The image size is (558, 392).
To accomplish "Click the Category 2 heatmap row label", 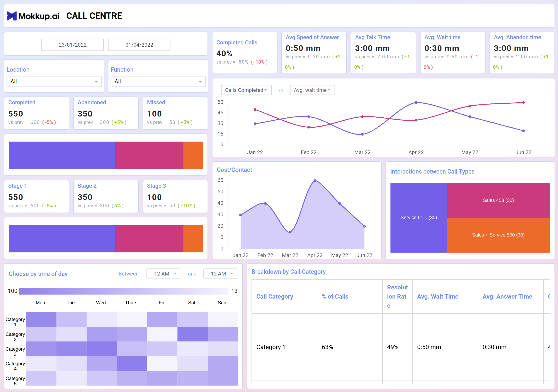I will point(15,337).
